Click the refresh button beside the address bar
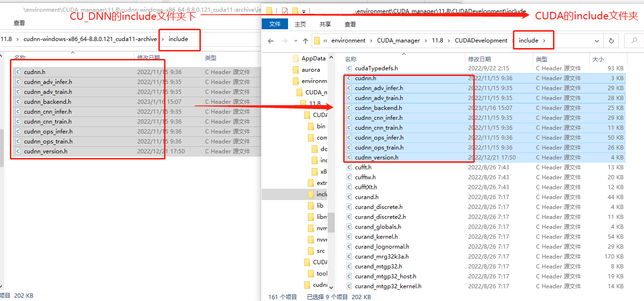 (611, 41)
